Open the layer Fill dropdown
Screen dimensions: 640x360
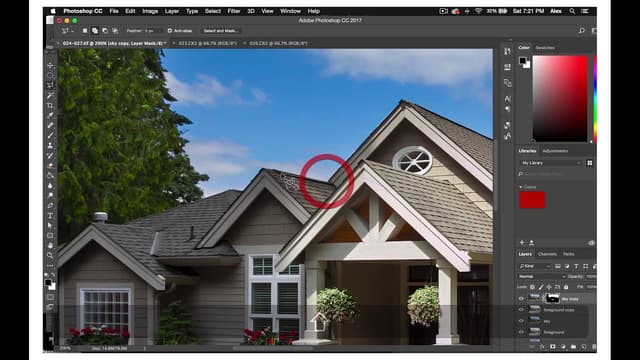590,287
